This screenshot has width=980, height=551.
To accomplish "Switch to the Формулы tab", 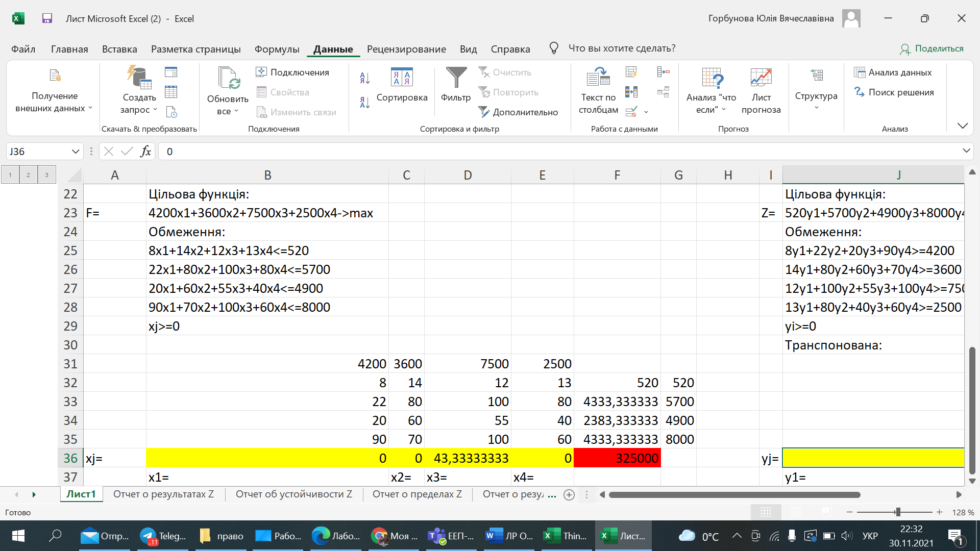I will (x=277, y=49).
